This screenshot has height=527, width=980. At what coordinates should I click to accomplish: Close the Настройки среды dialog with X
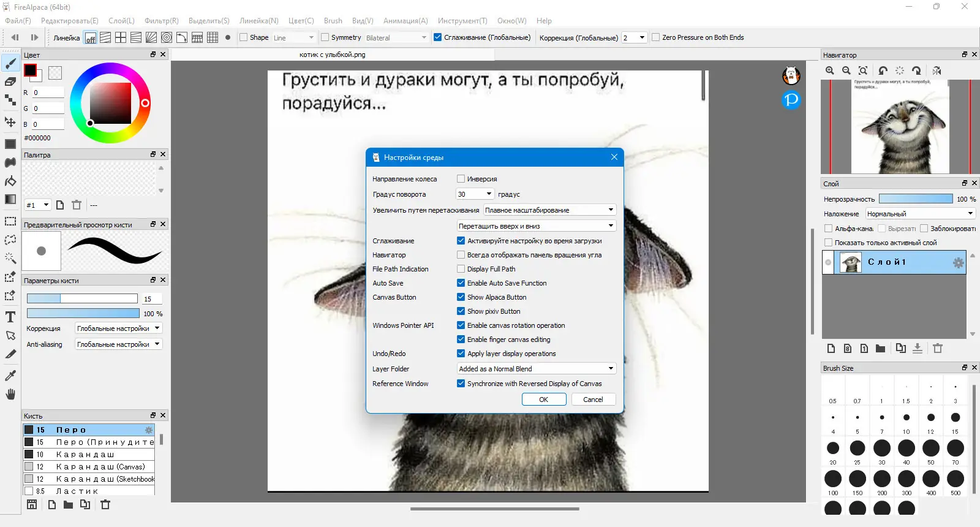click(614, 157)
